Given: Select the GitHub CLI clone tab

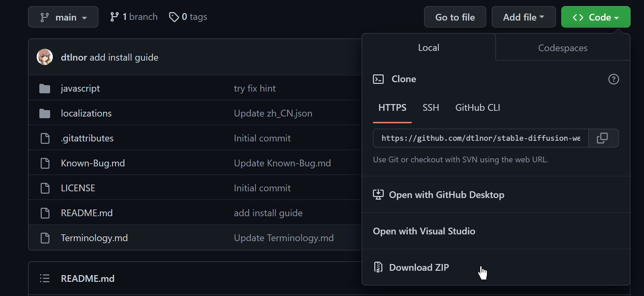Looking at the screenshot, I should click(478, 108).
